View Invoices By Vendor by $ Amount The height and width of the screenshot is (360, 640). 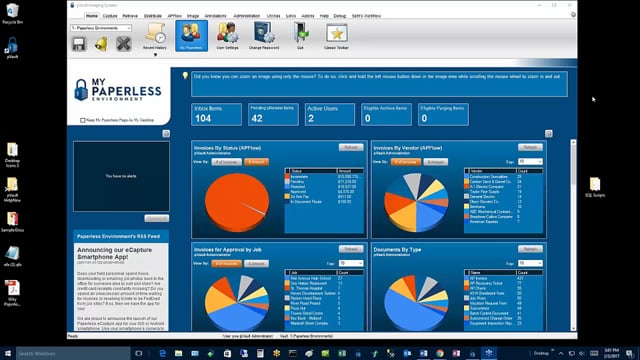(436, 162)
